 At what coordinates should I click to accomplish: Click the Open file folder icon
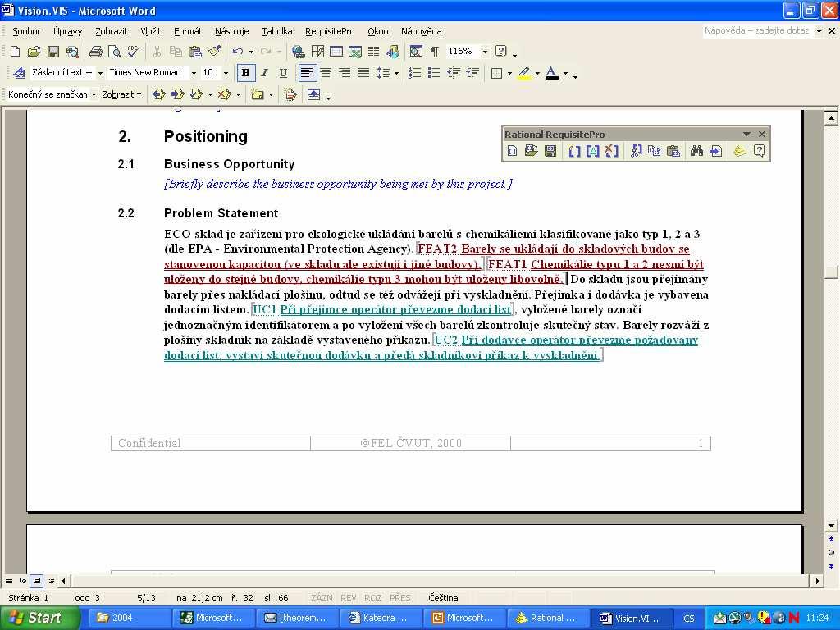pyautogui.click(x=34, y=52)
